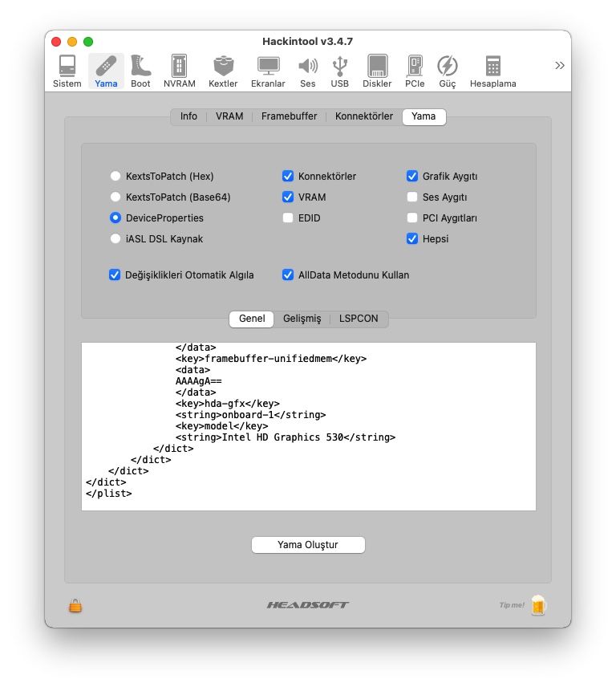Screen dimensions: 616x687
Task: Click the orange lock icon
Action: point(75,606)
